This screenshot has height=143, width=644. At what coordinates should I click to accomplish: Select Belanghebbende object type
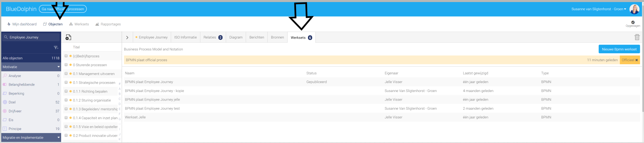pyautogui.click(x=31, y=85)
